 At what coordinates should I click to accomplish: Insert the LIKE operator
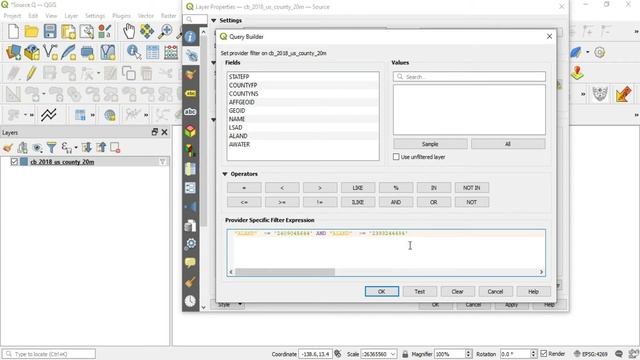pos(358,188)
